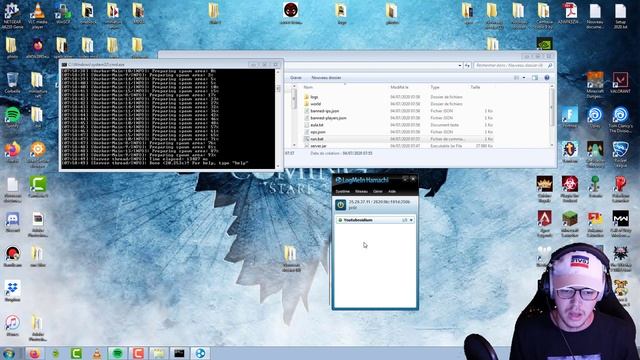Switch to cmd window in the taskbar
The width and height of the screenshot is (640, 360).
[x=179, y=353]
